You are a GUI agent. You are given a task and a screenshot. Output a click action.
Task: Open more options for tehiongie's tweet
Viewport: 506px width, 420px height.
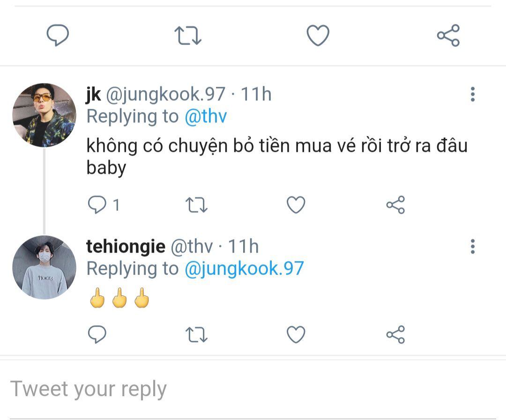[x=472, y=246]
